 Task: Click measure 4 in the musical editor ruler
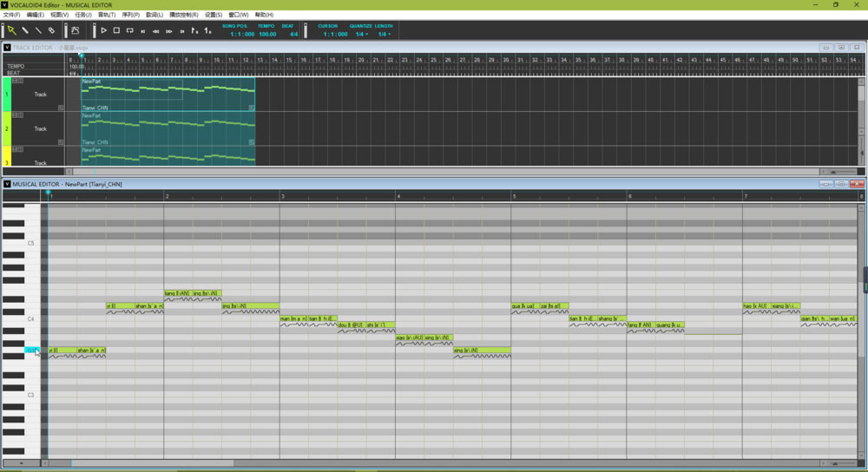(398, 196)
